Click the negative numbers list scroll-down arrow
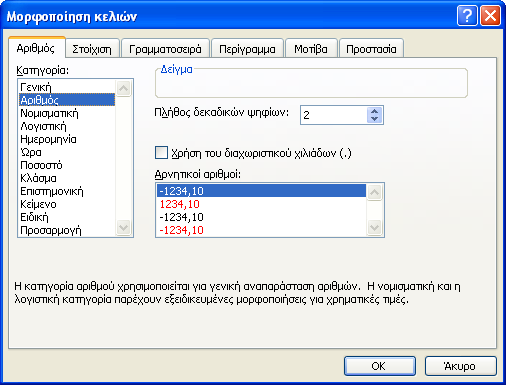This screenshot has height=385, width=506. click(374, 228)
